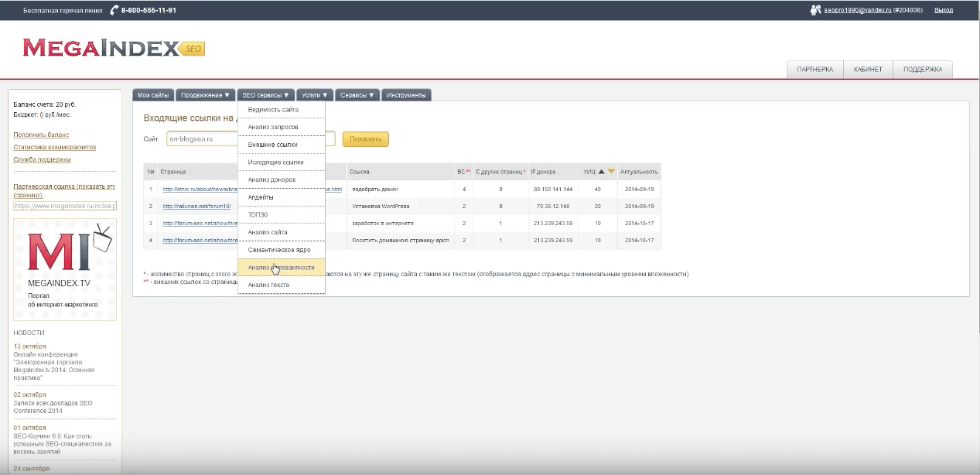The height and width of the screenshot is (475, 980).
Task: Click the user account icon near email
Action: pyautogui.click(x=814, y=10)
